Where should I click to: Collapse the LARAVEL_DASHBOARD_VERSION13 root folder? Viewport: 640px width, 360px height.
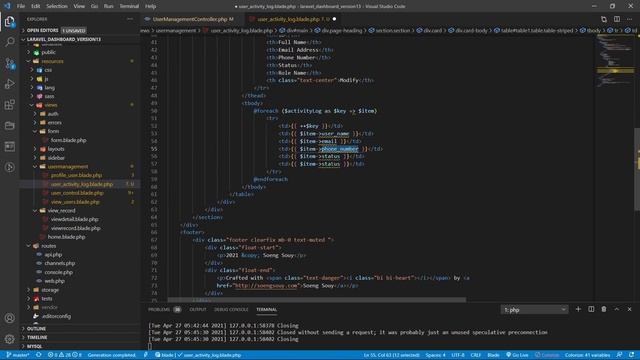pyautogui.click(x=80, y=39)
